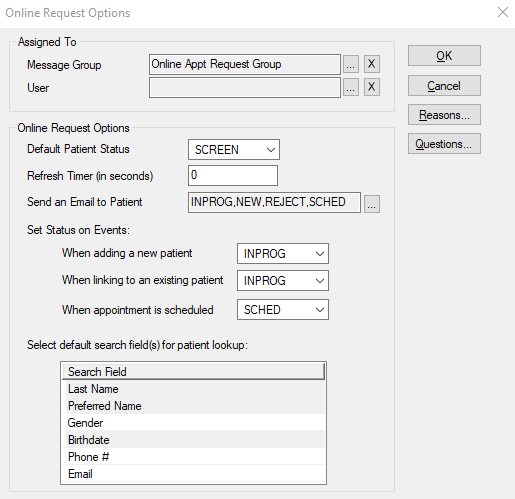Select the Preferred Name search field row
The image size is (515, 499).
[193, 406]
